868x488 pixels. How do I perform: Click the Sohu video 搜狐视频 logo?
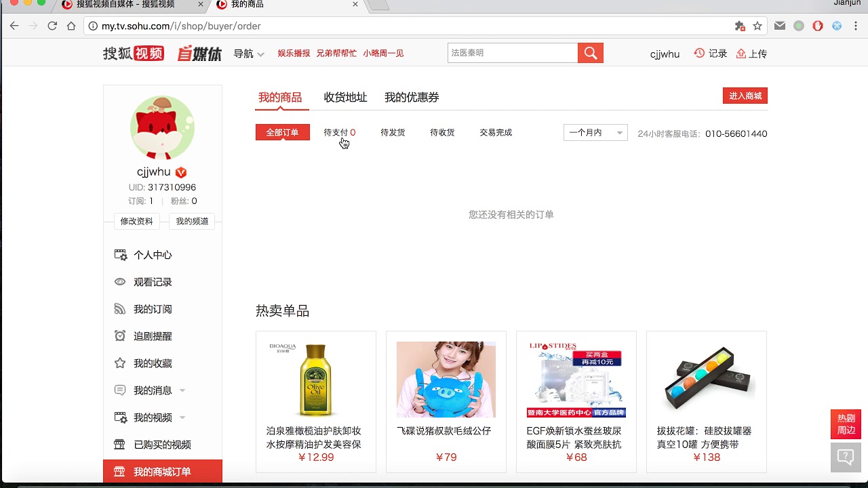[133, 53]
